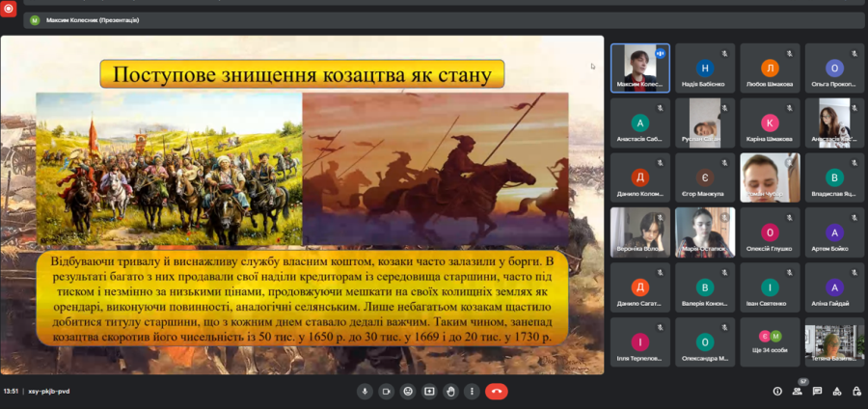This screenshot has height=409, width=868.
Task: Click muted mic icon on Валерія Конон tile
Action: (724, 272)
